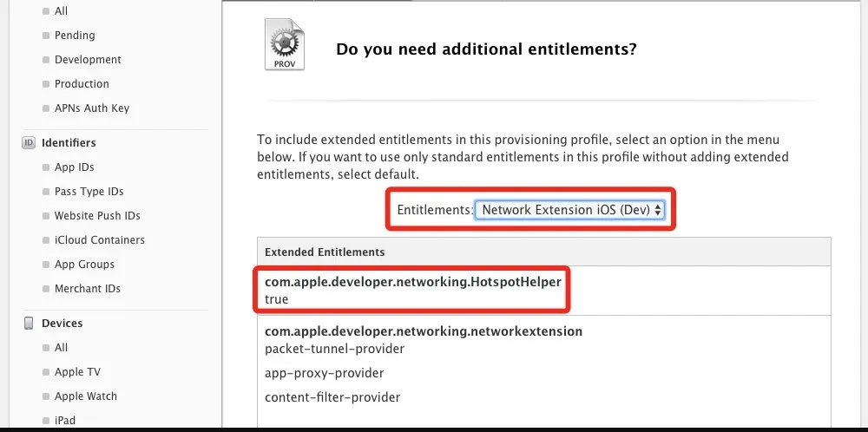Open iCloud Containers list

tap(99, 240)
